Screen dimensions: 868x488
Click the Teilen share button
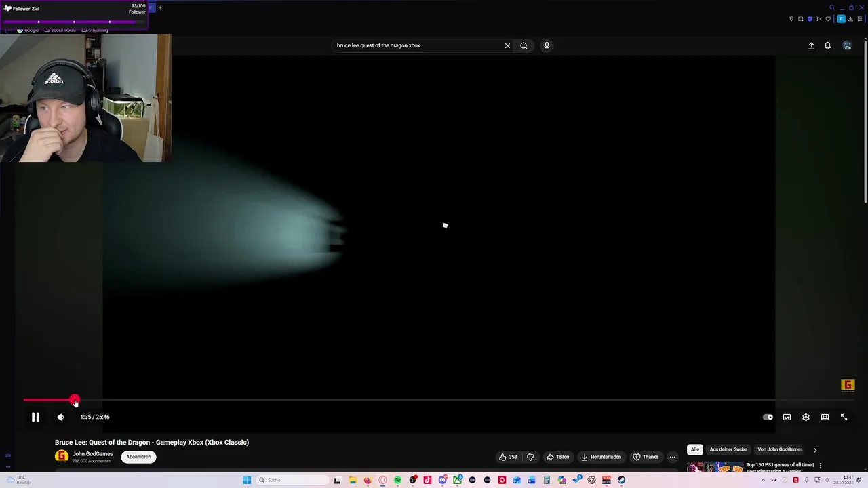pos(557,457)
